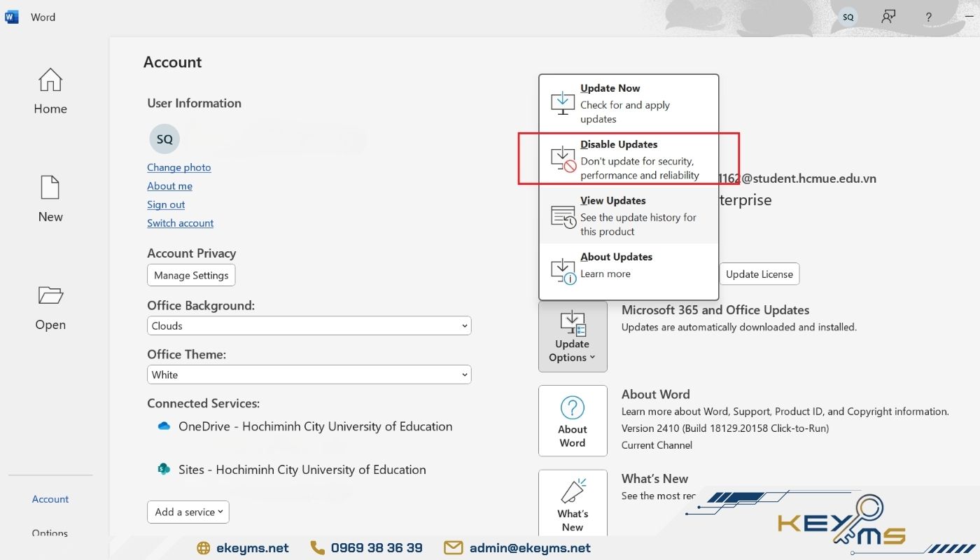Open the Home backstage page
The width and height of the screenshot is (980, 560).
(x=50, y=92)
